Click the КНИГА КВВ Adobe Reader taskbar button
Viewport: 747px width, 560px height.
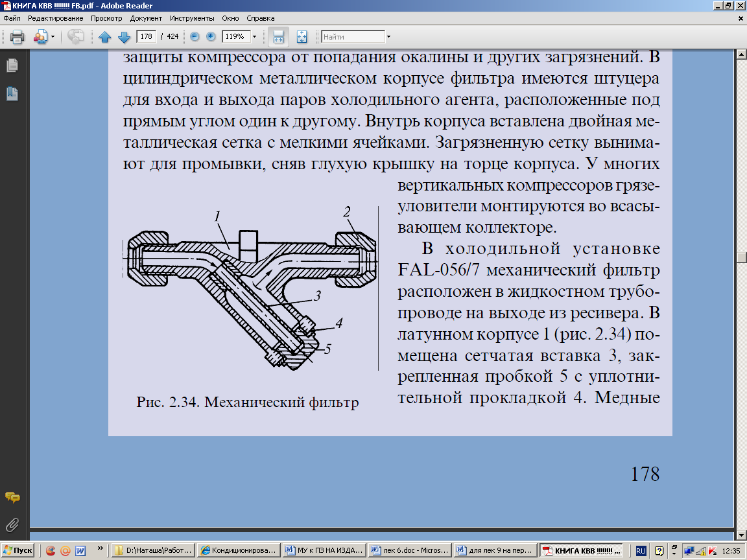[582, 550]
